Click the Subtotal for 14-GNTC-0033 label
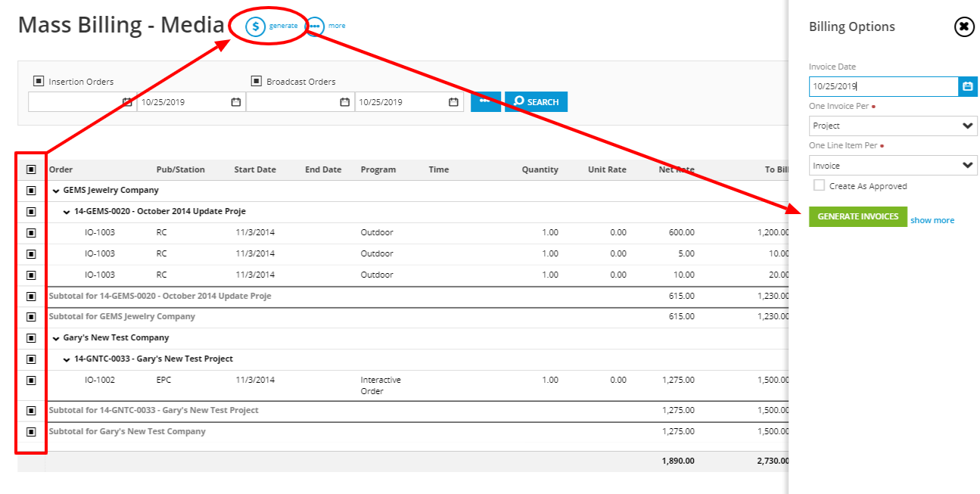This screenshot has height=494, width=980. click(154, 410)
